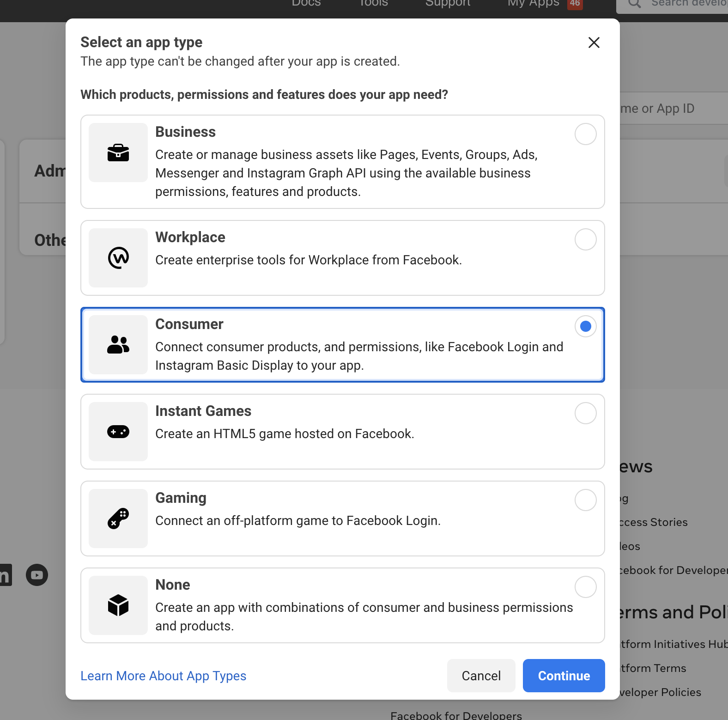Image resolution: width=728 pixels, height=720 pixels.
Task: Pick the None app type radio button
Action: coord(585,587)
